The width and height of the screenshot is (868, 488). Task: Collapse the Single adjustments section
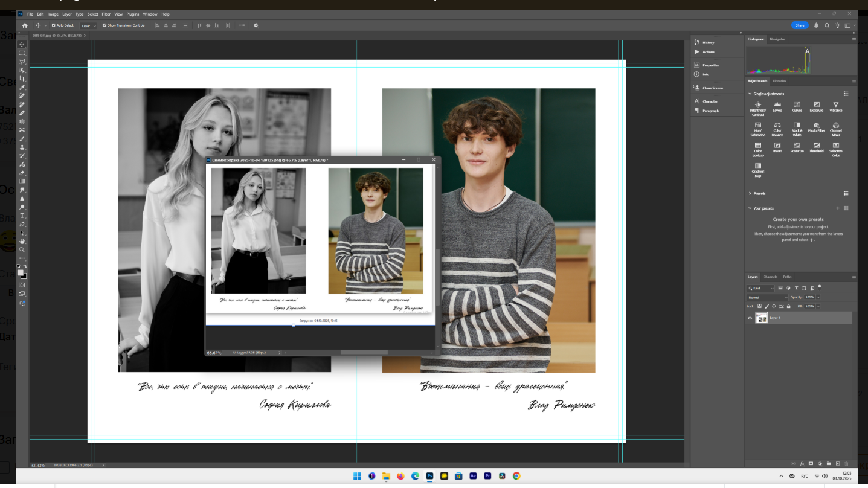(750, 94)
